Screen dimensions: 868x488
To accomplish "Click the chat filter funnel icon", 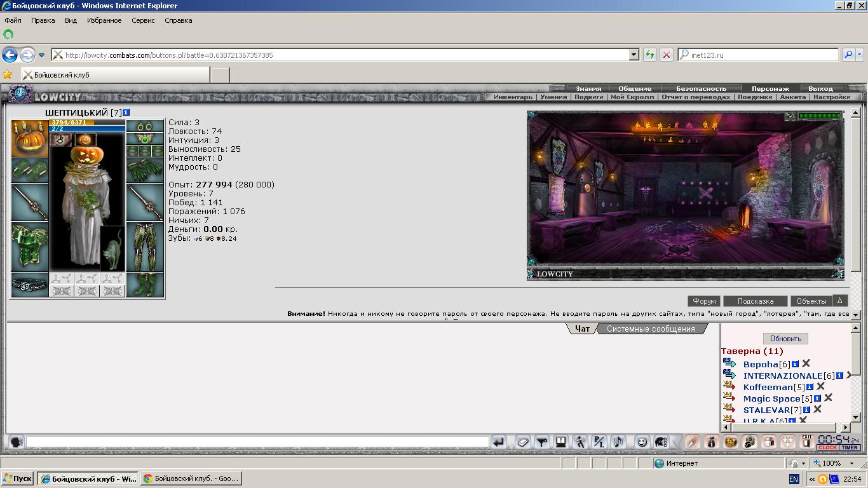I will (x=542, y=442).
